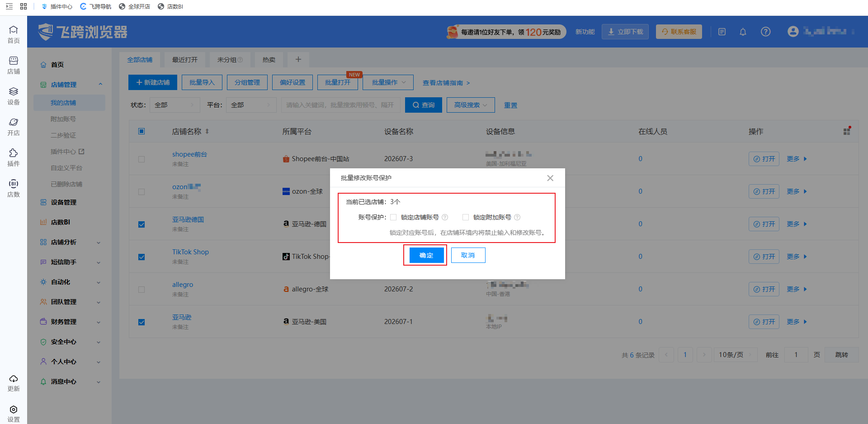Click the column settings grid icon
Image resolution: width=868 pixels, height=424 pixels.
point(847,131)
